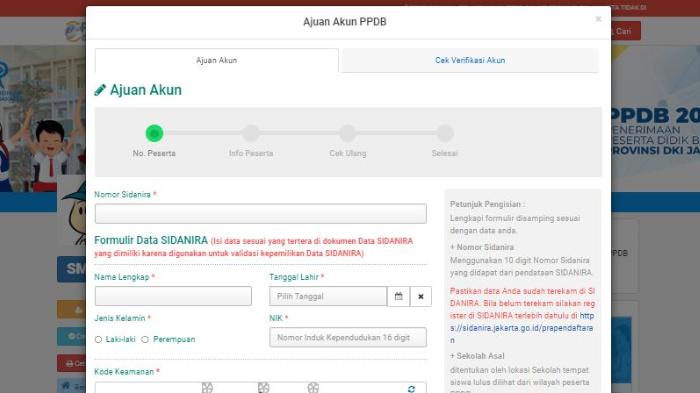Select the Laki-laki radio button
This screenshot has width=700, height=393.
[x=98, y=340]
